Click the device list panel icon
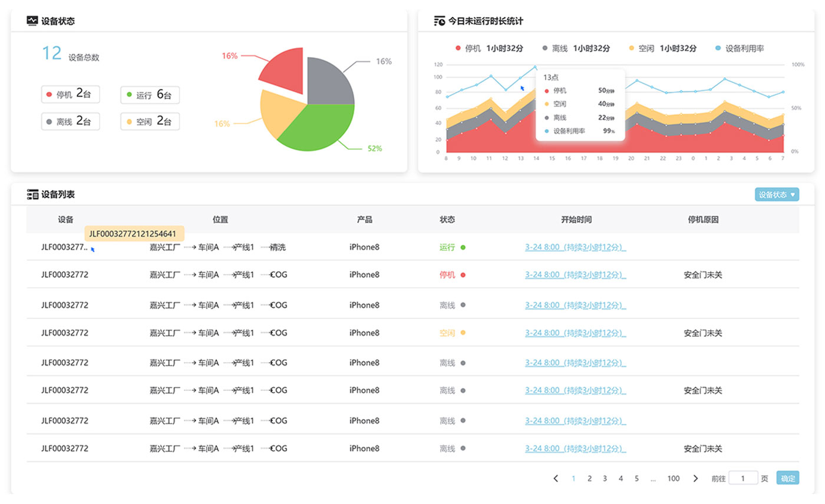The height and width of the screenshot is (504, 825). pos(32,194)
